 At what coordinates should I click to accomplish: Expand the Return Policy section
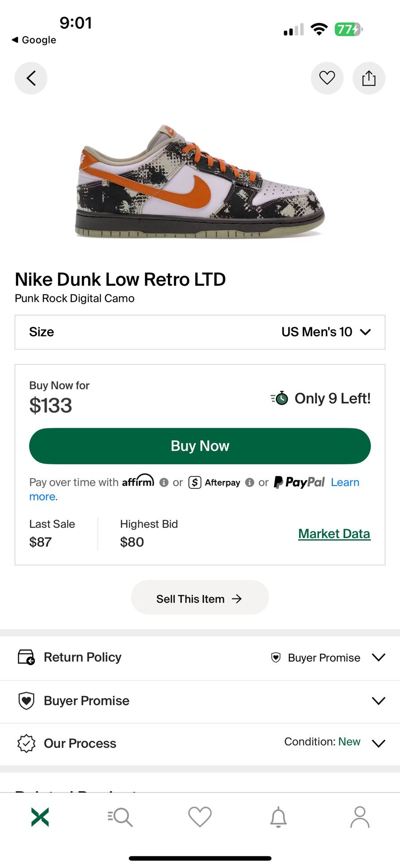[200, 657]
